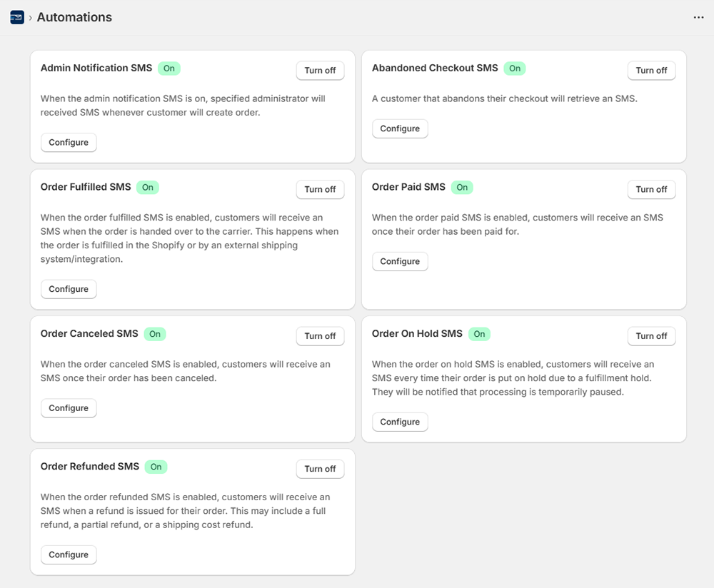The width and height of the screenshot is (714, 588).
Task: Turn off Order Paid SMS
Action: click(651, 189)
